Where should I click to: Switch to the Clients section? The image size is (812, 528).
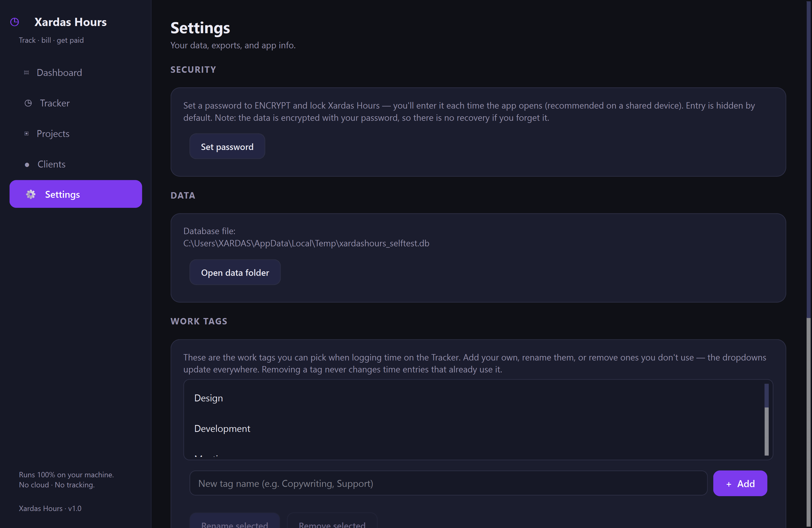pyautogui.click(x=76, y=164)
